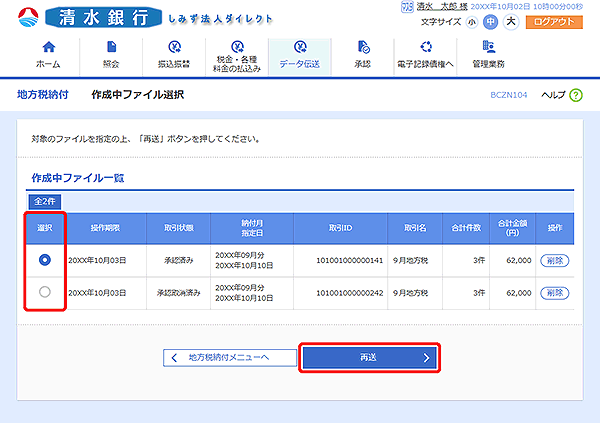Click the 管理業務 icon
This screenshot has width=600, height=423.
click(489, 47)
